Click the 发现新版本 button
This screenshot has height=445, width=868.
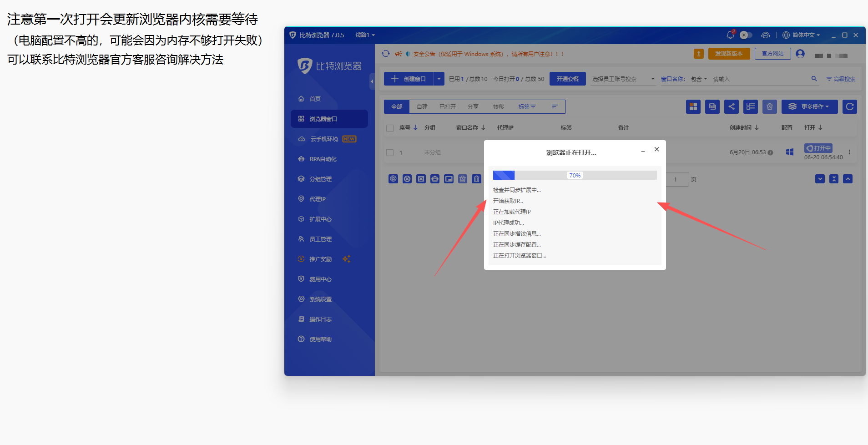[x=729, y=54]
